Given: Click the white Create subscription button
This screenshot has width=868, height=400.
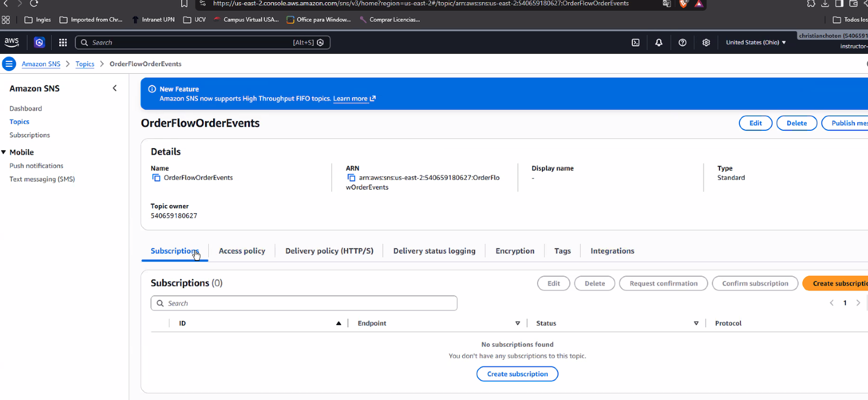Looking at the screenshot, I should tap(517, 374).
